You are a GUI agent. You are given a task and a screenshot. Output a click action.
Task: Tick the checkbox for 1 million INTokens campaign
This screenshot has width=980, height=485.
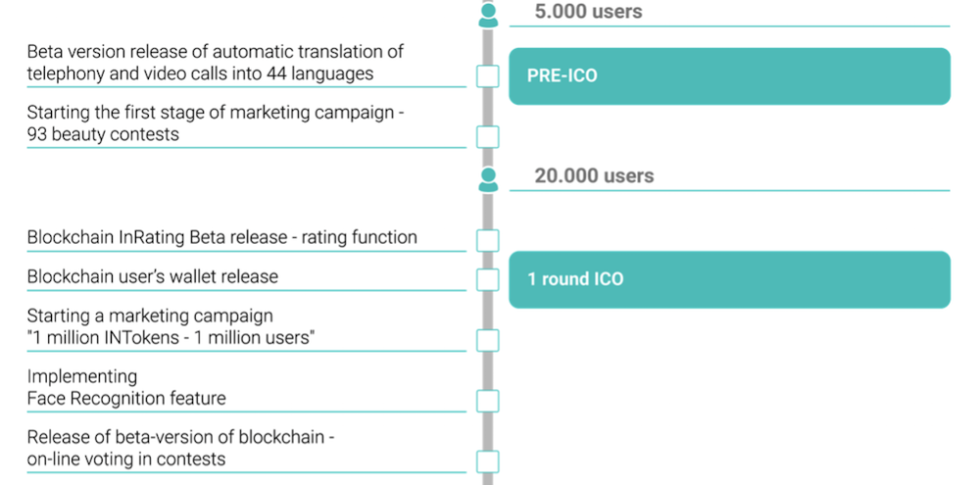pos(488,340)
